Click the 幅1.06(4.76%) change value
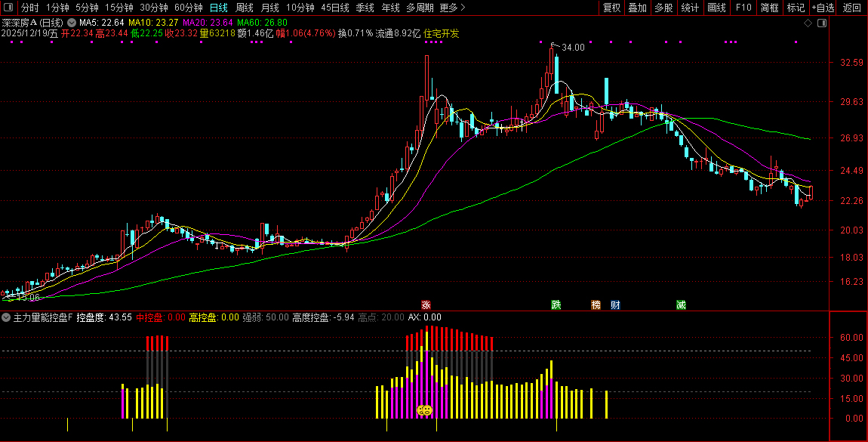 306,33
